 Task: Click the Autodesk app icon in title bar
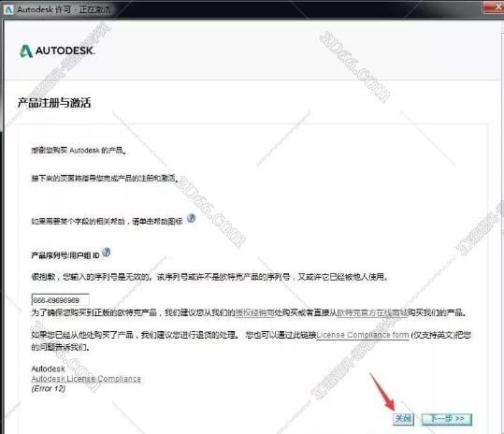(x=8, y=9)
